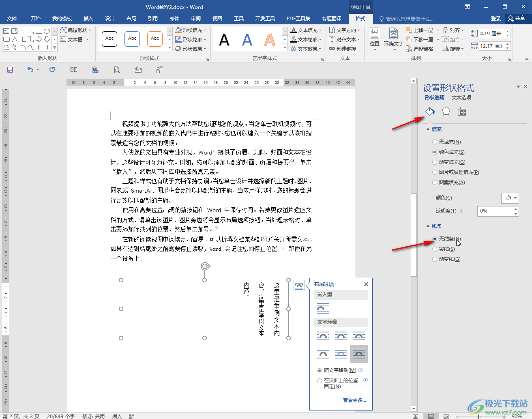532x419 pixels.
Task: Select the tight text wrapping icon
Action: (341, 336)
